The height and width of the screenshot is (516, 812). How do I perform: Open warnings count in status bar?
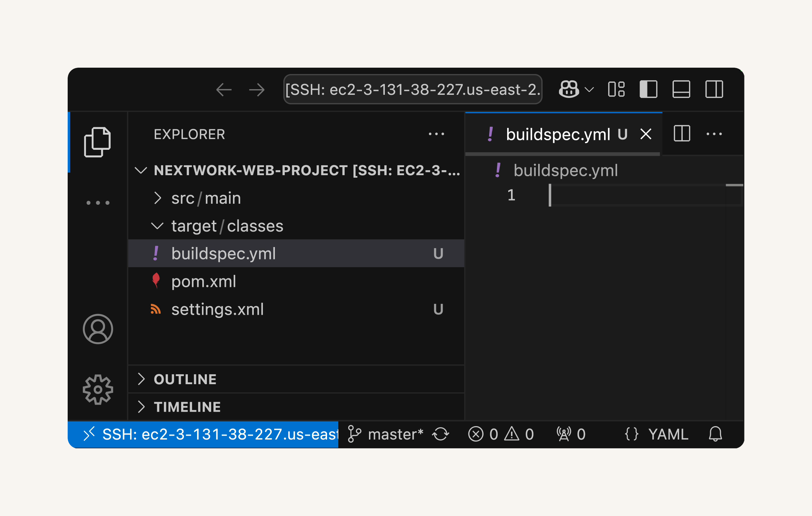(x=519, y=434)
